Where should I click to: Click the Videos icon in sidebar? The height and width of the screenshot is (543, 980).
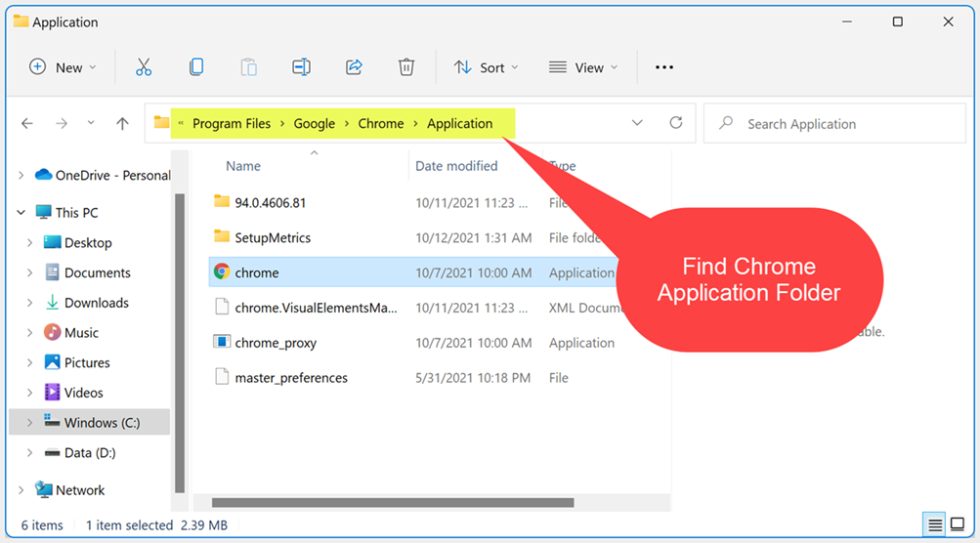click(52, 392)
